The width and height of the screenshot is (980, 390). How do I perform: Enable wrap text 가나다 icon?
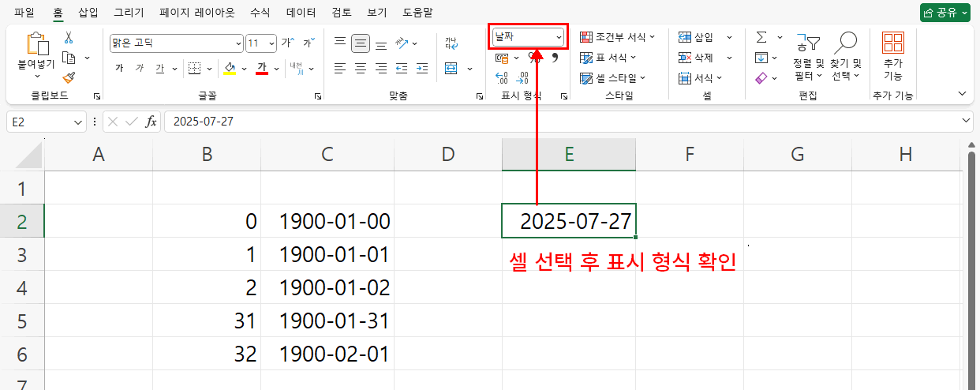[451, 43]
